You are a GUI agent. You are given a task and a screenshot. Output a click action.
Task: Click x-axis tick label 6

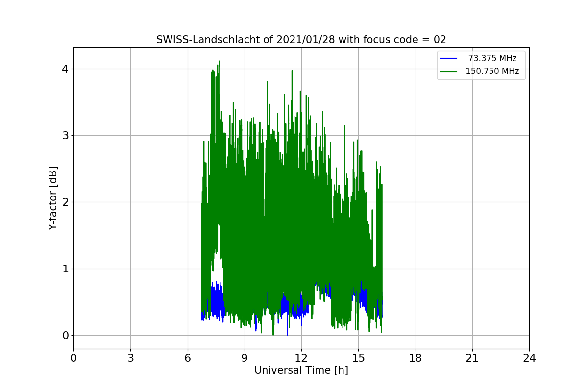(x=188, y=358)
